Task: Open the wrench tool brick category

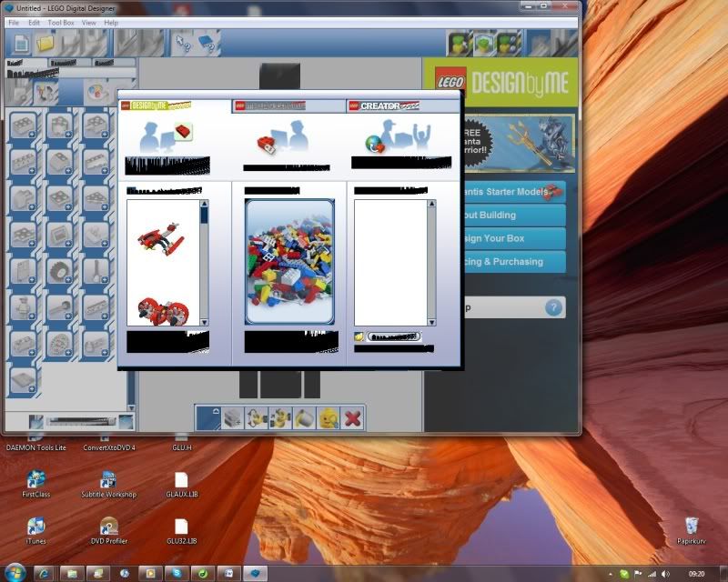Action: (96, 272)
